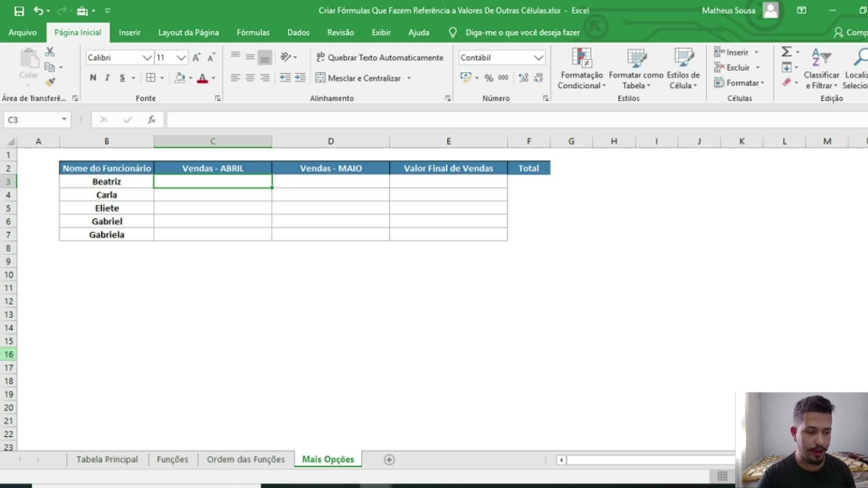The width and height of the screenshot is (868, 488).
Task: Click the increase decimal places icon
Action: (x=524, y=78)
